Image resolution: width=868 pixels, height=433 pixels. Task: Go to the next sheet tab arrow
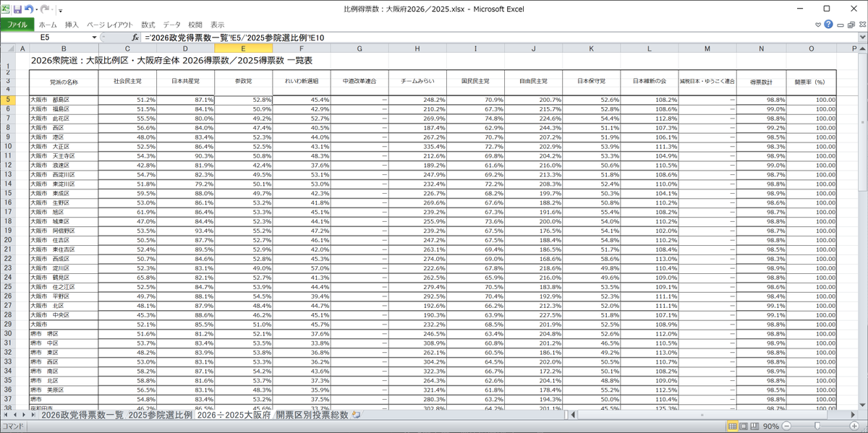coord(23,416)
